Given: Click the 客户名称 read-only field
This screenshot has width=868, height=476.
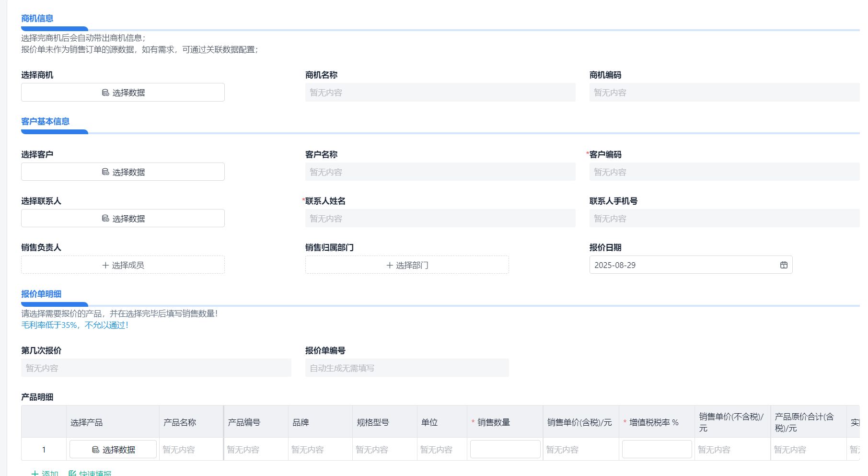Looking at the screenshot, I should pyautogui.click(x=440, y=172).
